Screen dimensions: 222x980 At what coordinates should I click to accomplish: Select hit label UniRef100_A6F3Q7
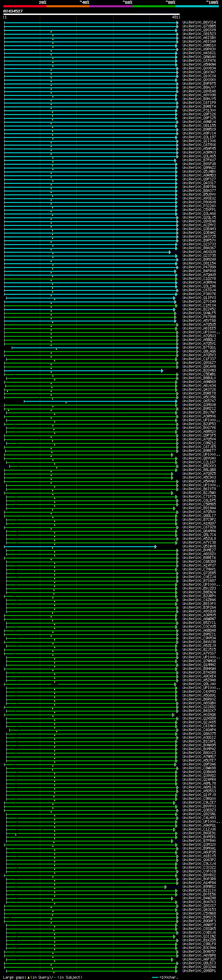pyautogui.click(x=199, y=959)
